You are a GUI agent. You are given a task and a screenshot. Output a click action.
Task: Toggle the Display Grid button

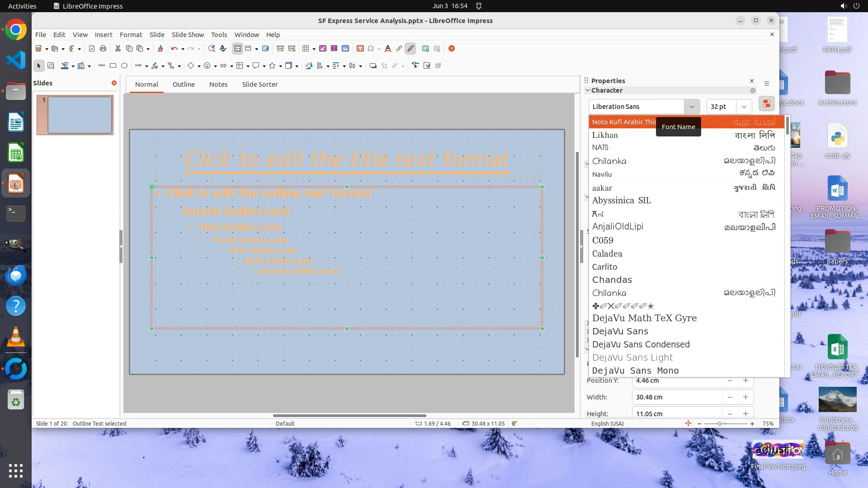pyautogui.click(x=238, y=49)
